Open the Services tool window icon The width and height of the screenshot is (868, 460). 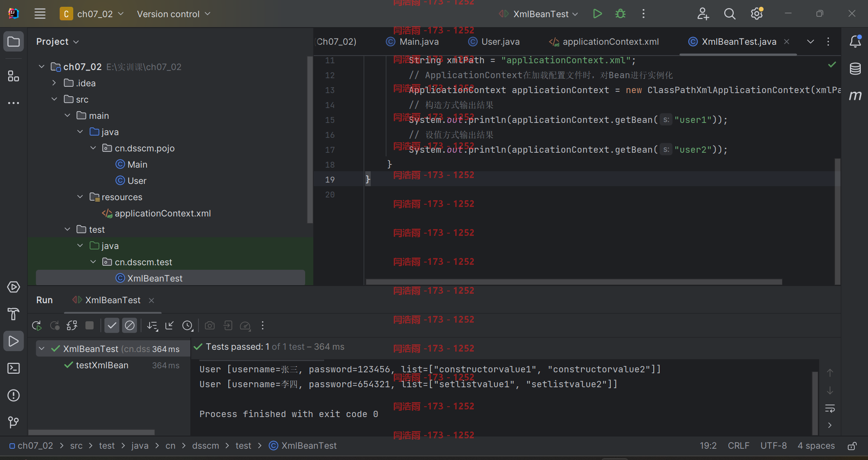coord(14,287)
